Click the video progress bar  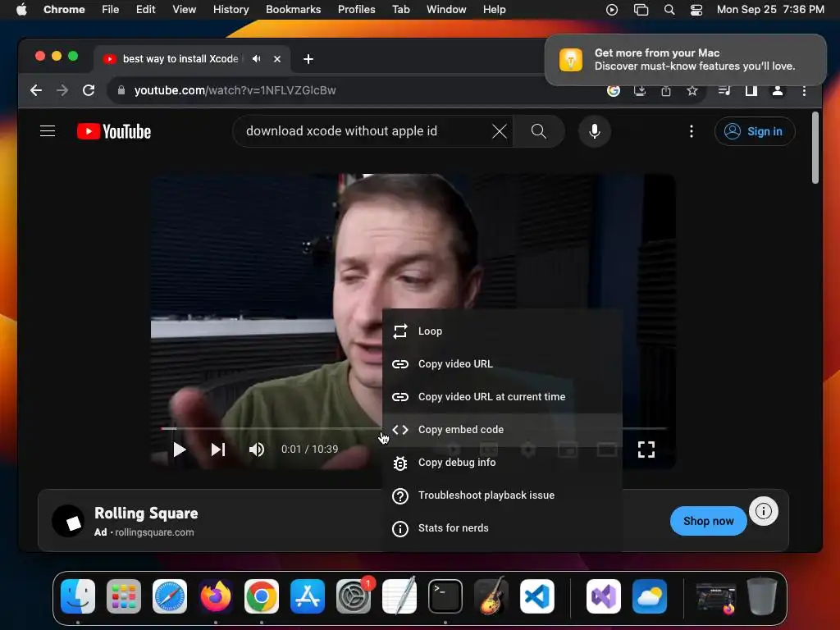[x=413, y=428]
